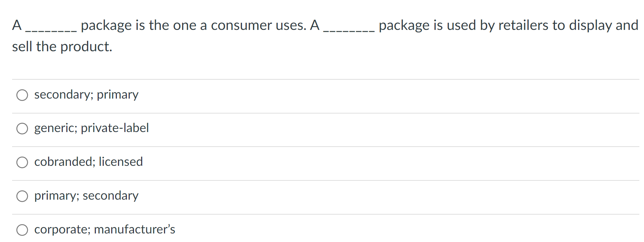Select the "corporate; manufacturer's" radio button
644x242 pixels.
coord(22,230)
